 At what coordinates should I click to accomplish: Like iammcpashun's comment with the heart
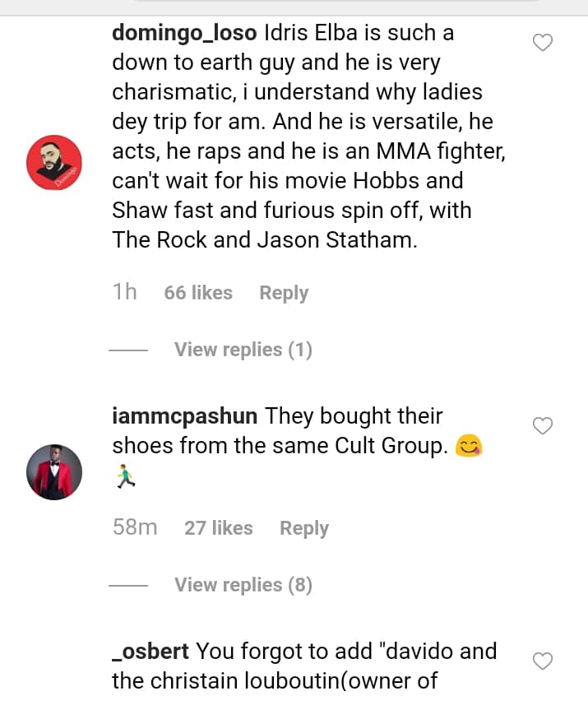click(542, 425)
